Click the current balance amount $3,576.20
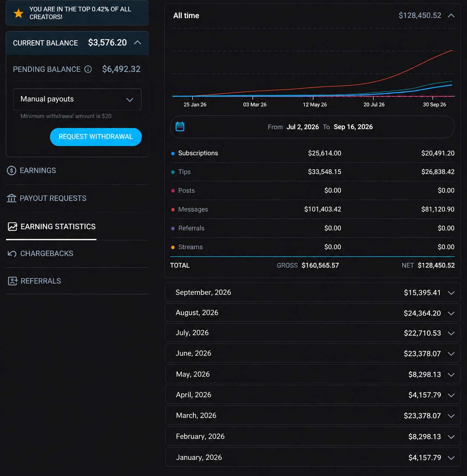 [x=108, y=42]
